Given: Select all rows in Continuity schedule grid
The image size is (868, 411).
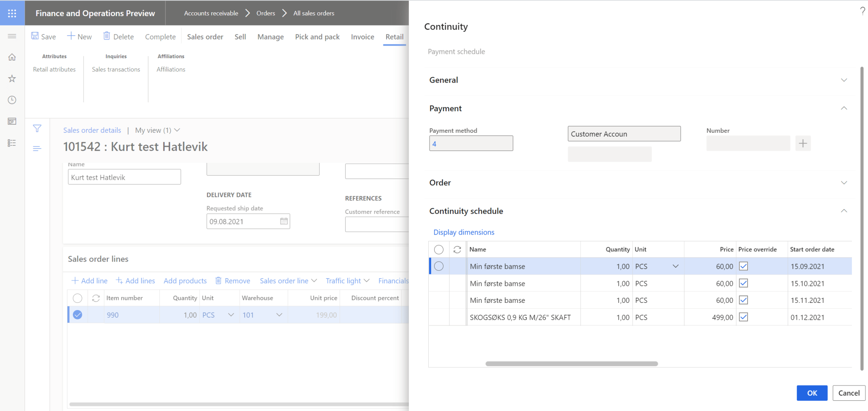Looking at the screenshot, I should pyautogui.click(x=439, y=249).
